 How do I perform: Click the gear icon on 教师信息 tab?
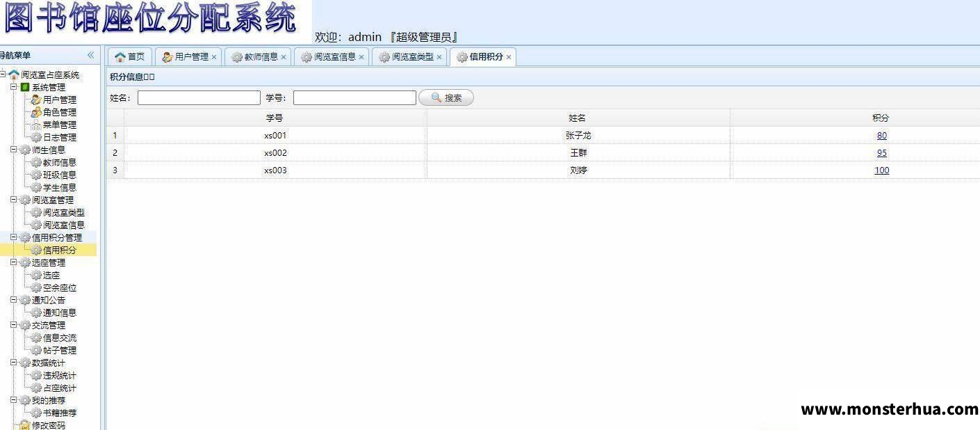click(236, 57)
